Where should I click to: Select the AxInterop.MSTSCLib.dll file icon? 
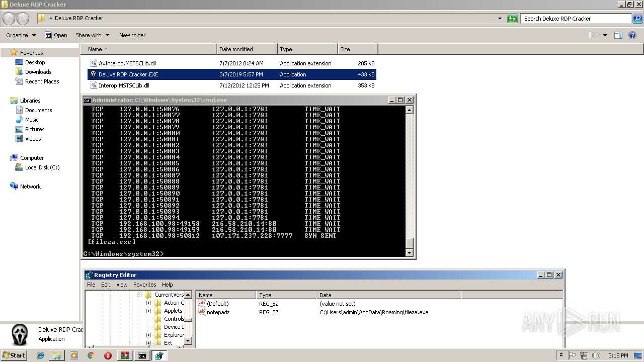pyautogui.click(x=93, y=63)
